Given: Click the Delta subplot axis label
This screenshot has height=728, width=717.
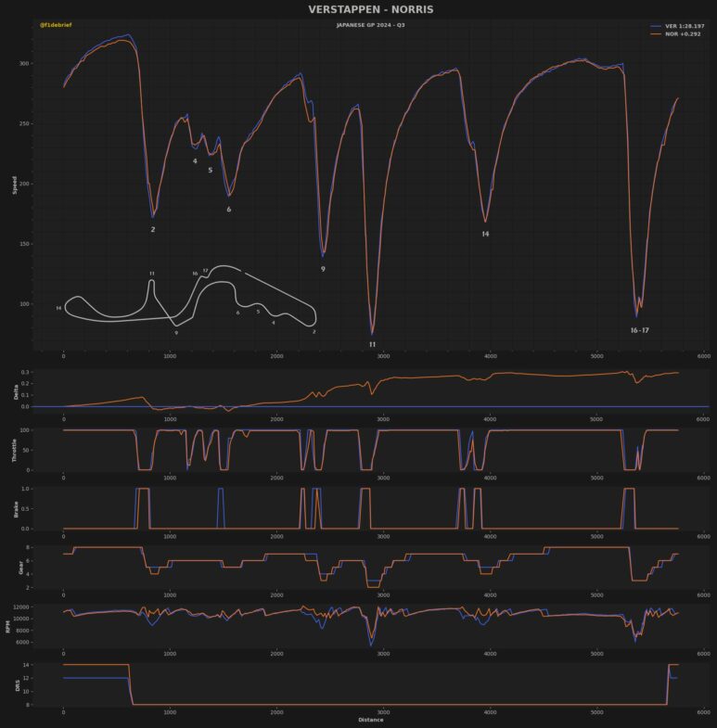Looking at the screenshot, I should point(14,392).
